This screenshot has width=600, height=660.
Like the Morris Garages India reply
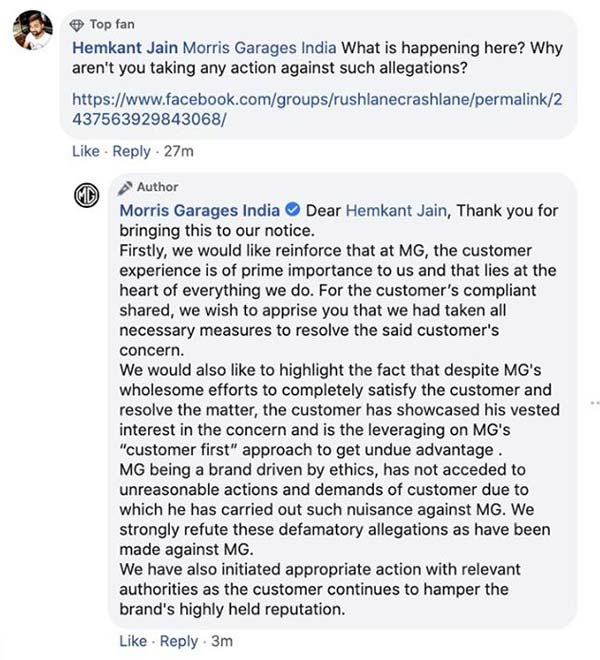click(133, 641)
